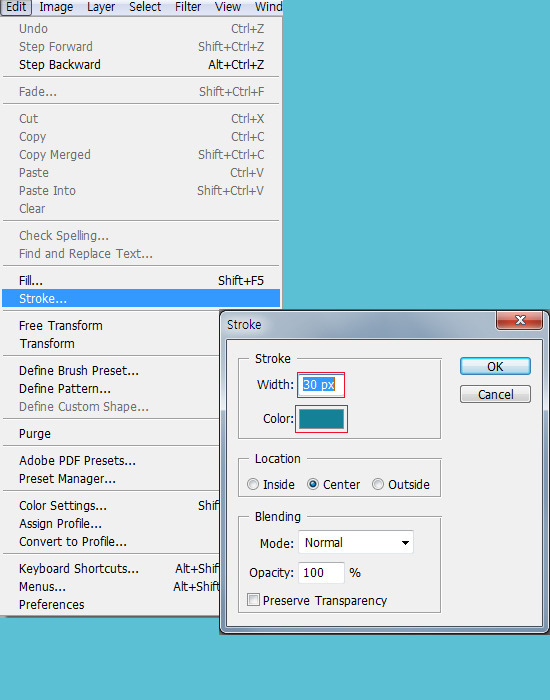Open Preferences submenu entry

(x=111, y=604)
